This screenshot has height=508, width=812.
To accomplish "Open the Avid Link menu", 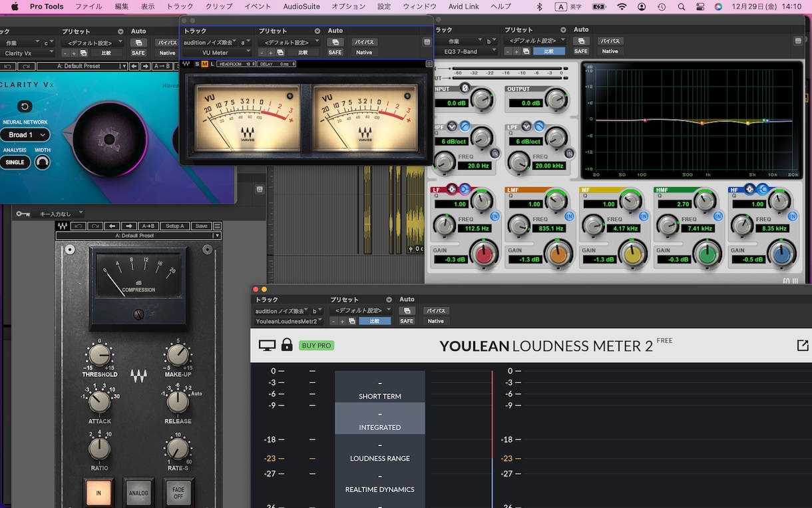I will coord(464,7).
